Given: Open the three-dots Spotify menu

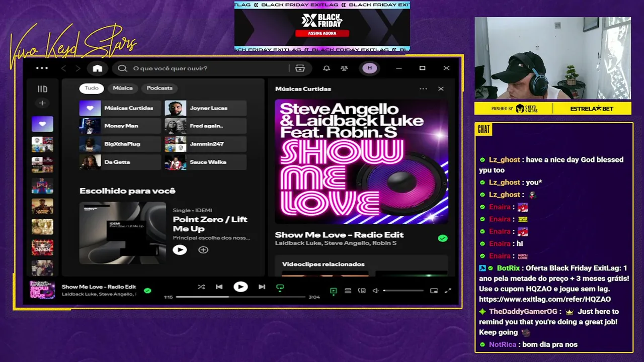Looking at the screenshot, I should [x=42, y=68].
